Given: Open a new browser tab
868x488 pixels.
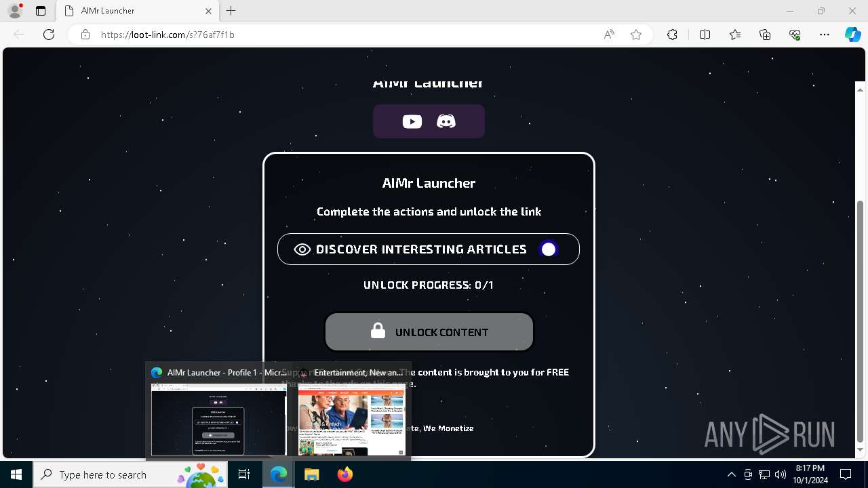Looking at the screenshot, I should coord(231,11).
